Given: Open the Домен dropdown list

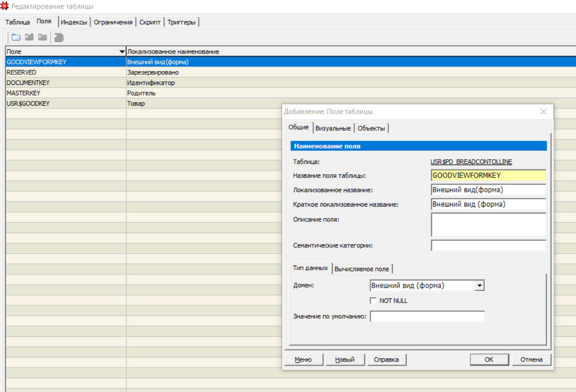Looking at the screenshot, I should coord(480,286).
